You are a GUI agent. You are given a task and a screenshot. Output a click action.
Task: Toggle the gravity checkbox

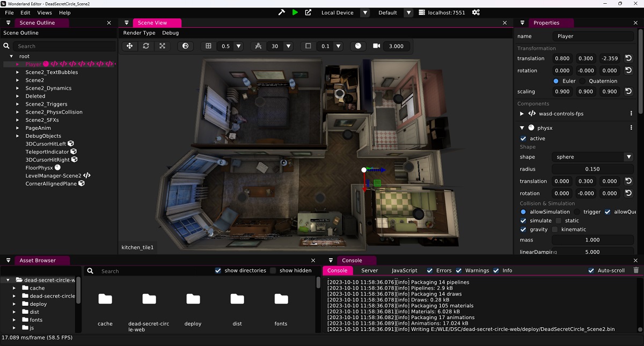[523, 229]
